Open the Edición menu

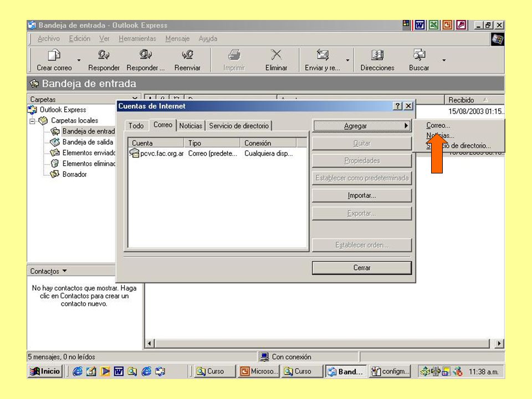point(80,39)
